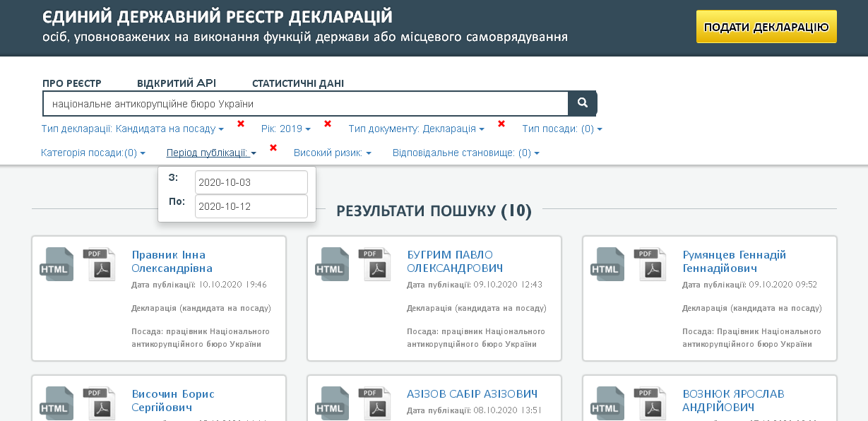Viewport: 868px width, 421px height.
Task: Open declaration of БУГРИМ ПАВЛО ОЛЕКСАНДРОВИЧ
Action: 455,261
